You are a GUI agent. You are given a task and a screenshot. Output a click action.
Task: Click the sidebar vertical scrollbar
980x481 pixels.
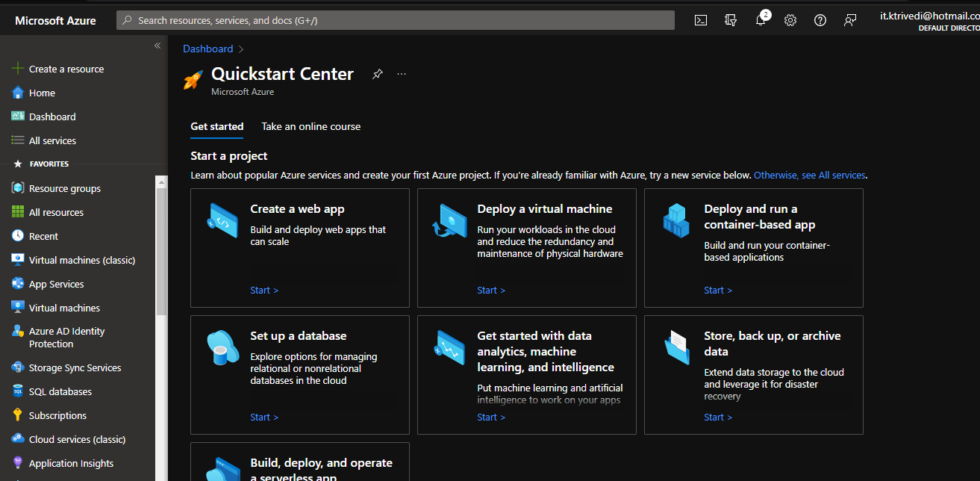click(x=161, y=246)
